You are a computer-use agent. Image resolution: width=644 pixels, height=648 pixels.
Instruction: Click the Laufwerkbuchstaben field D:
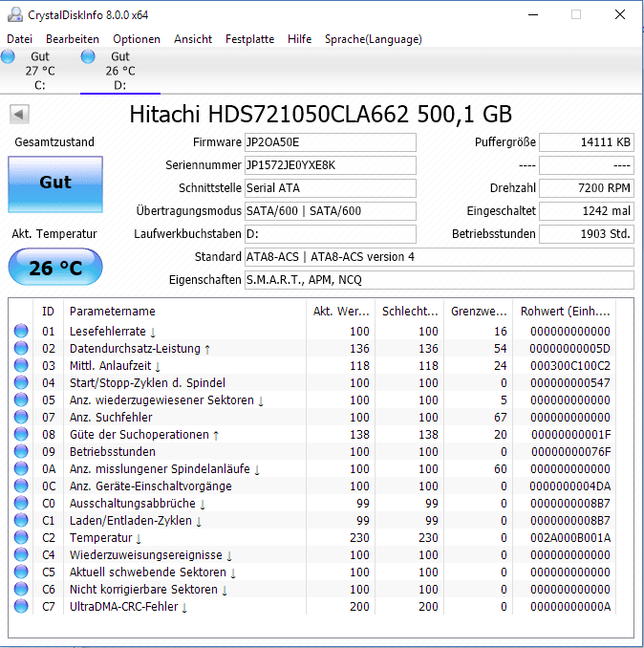330,234
